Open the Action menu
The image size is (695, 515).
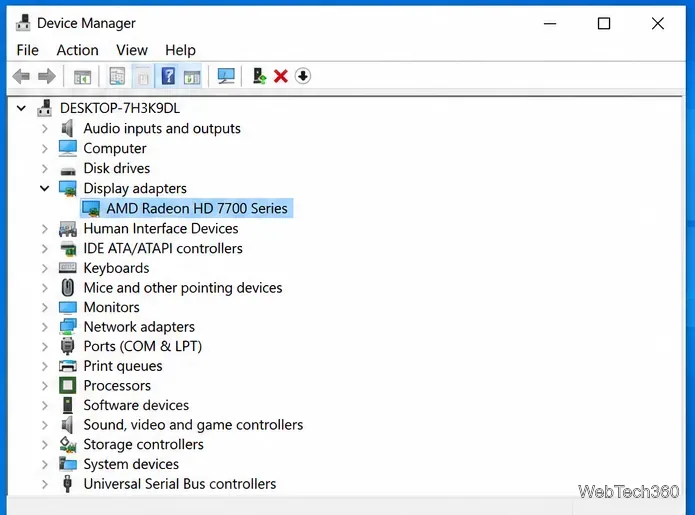(x=78, y=50)
